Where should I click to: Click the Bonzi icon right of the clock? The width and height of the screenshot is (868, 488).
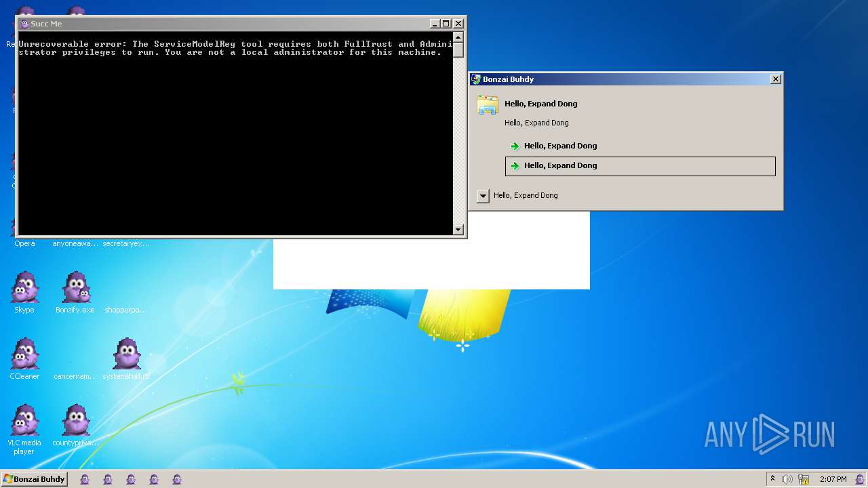coord(859,479)
